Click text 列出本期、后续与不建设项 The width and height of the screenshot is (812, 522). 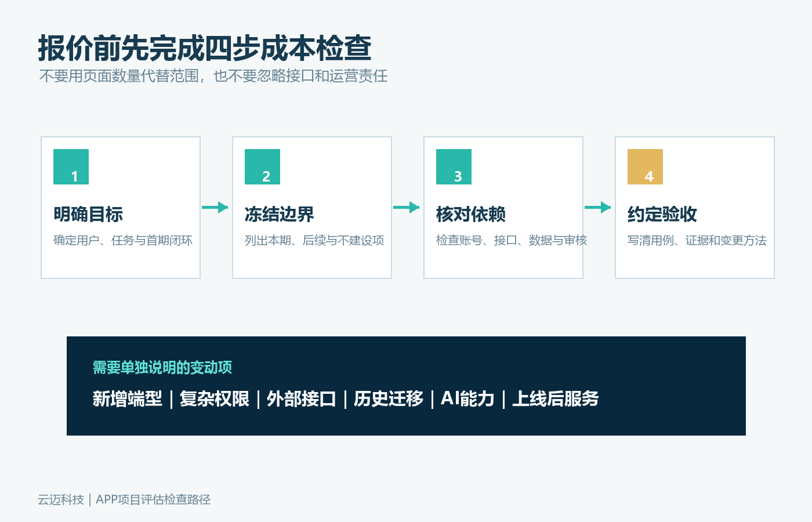(314, 240)
